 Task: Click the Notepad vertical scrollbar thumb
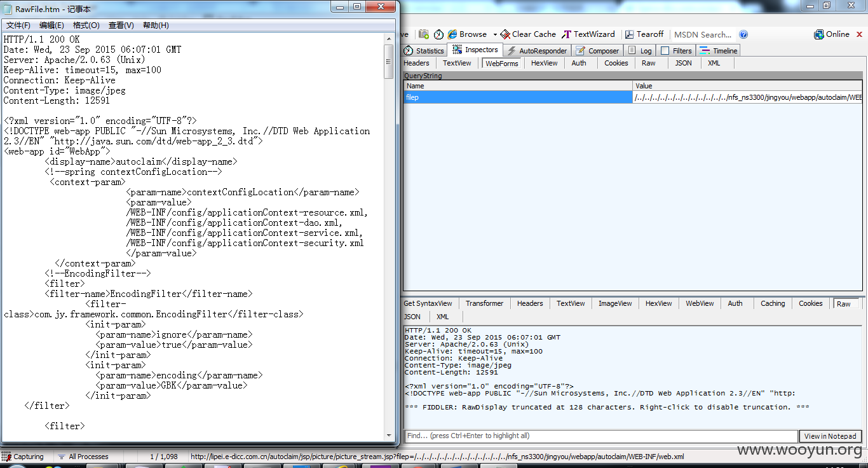389,62
